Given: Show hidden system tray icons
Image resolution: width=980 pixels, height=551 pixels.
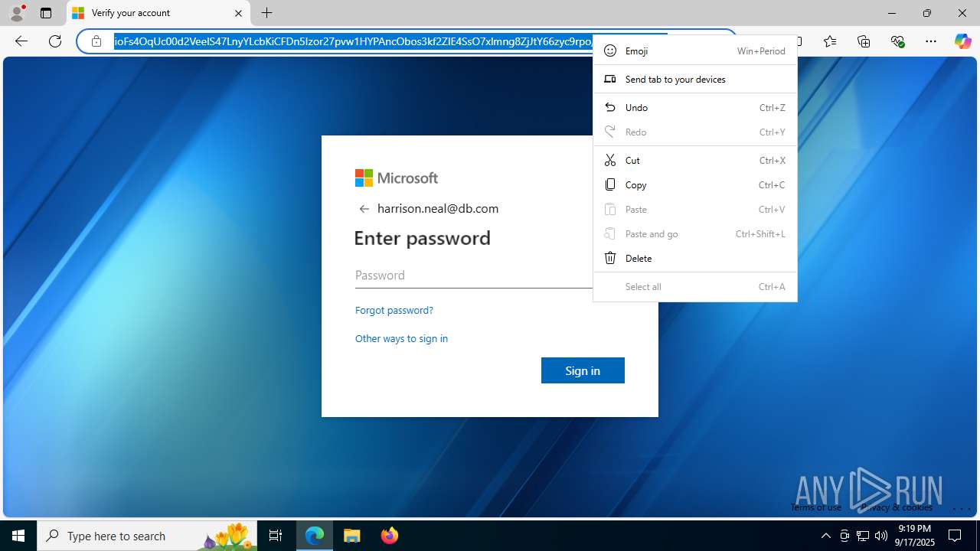Looking at the screenshot, I should click(825, 536).
